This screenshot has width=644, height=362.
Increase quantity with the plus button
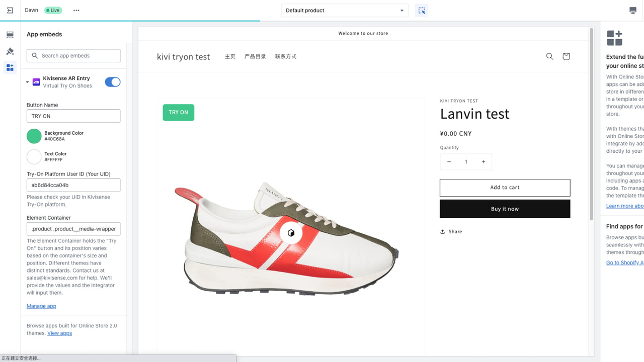point(484,162)
